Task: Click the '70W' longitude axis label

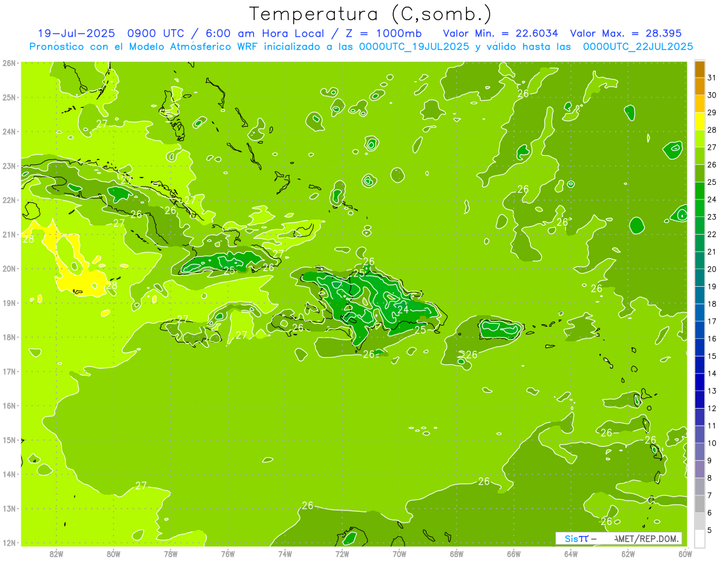Action: (x=399, y=554)
